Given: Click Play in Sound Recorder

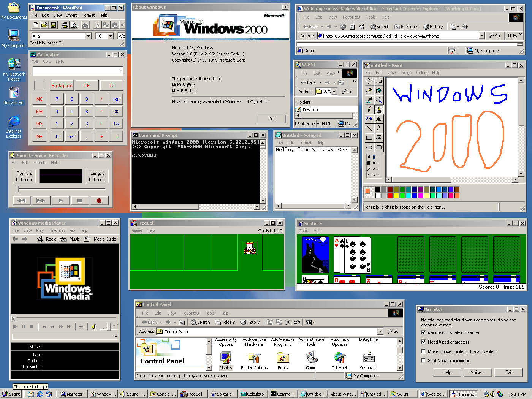Looking at the screenshot, I should pos(60,201).
